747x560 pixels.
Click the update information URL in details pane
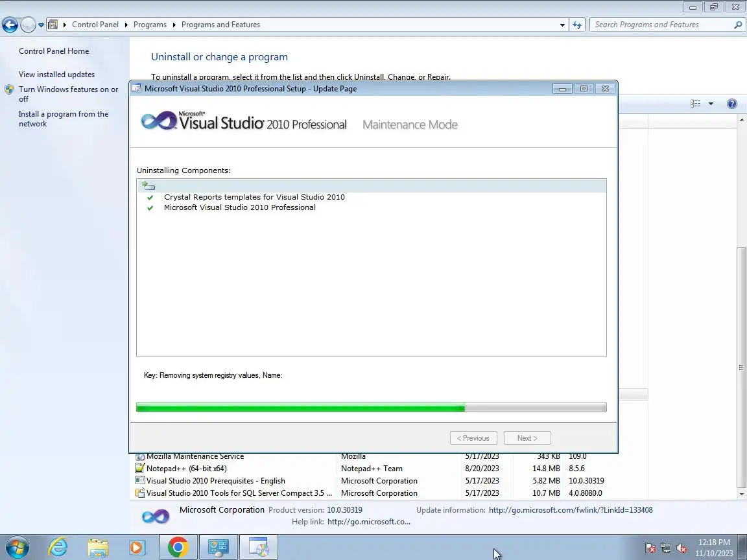pyautogui.click(x=571, y=510)
